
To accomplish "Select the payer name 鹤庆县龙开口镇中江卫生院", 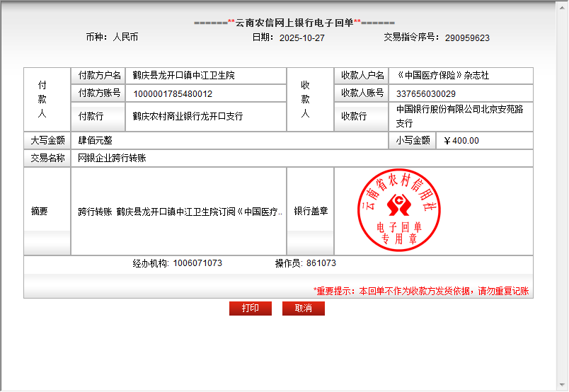I will pos(183,75).
